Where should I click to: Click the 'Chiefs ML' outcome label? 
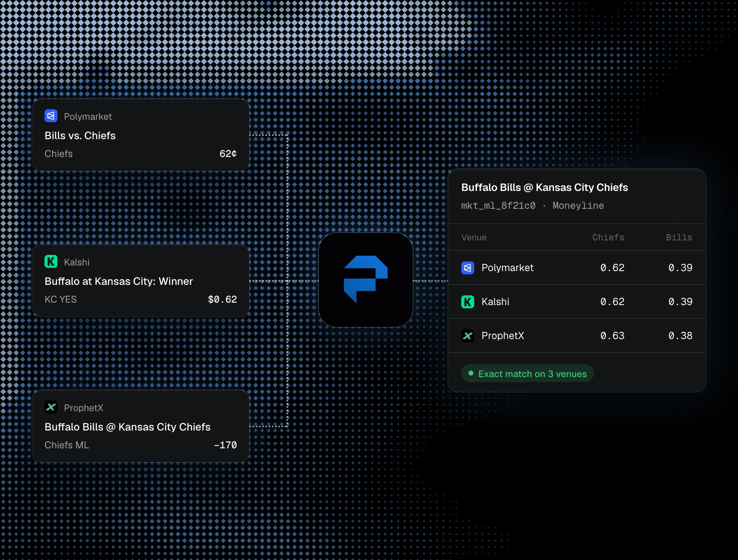pos(67,445)
